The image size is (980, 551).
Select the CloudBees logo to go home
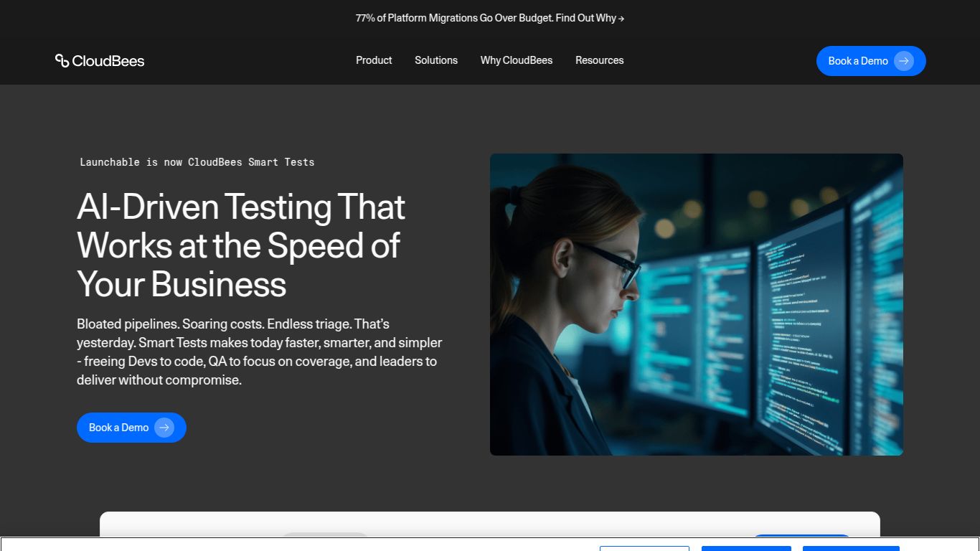[99, 61]
